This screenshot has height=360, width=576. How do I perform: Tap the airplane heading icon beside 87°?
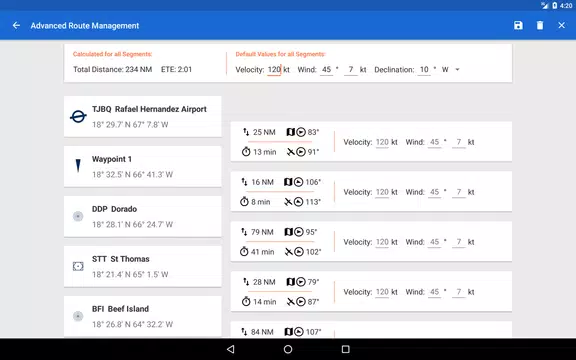(290, 302)
